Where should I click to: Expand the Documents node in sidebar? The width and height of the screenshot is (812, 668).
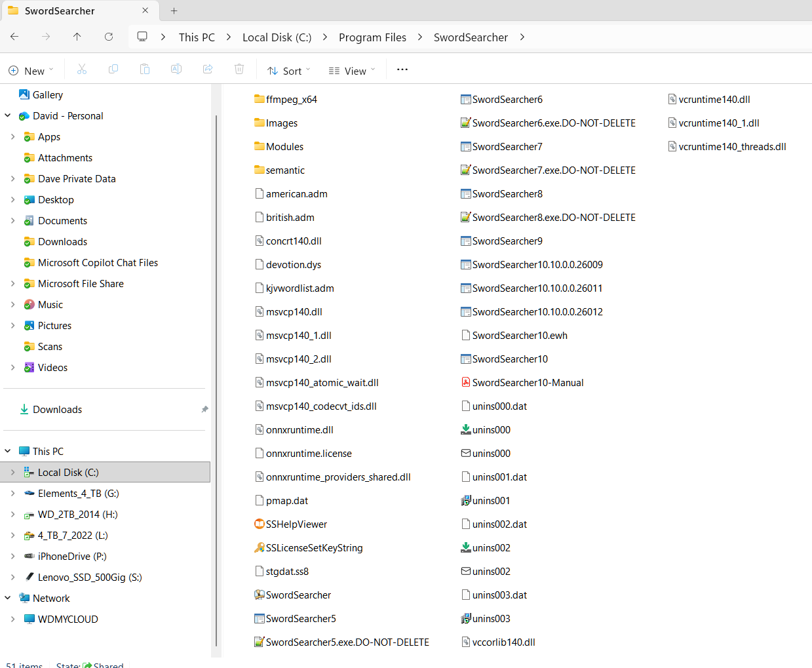13,220
